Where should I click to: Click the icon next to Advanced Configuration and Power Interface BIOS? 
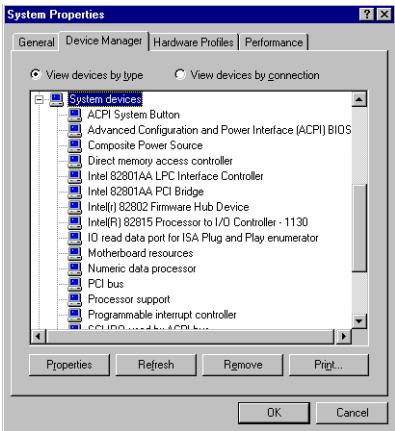click(75, 130)
